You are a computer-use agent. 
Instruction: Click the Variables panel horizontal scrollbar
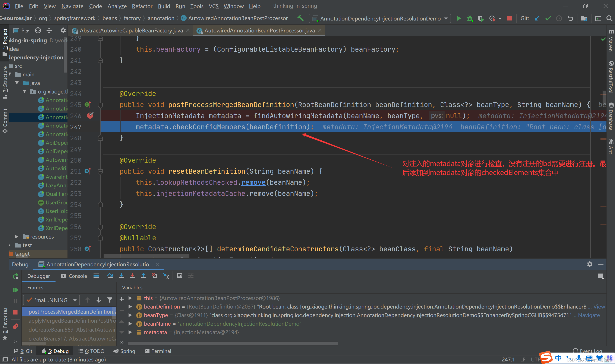pos(232,343)
